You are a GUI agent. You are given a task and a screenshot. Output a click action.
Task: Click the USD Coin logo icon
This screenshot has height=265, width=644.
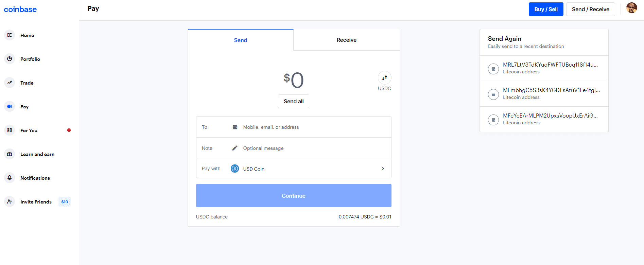point(235,169)
